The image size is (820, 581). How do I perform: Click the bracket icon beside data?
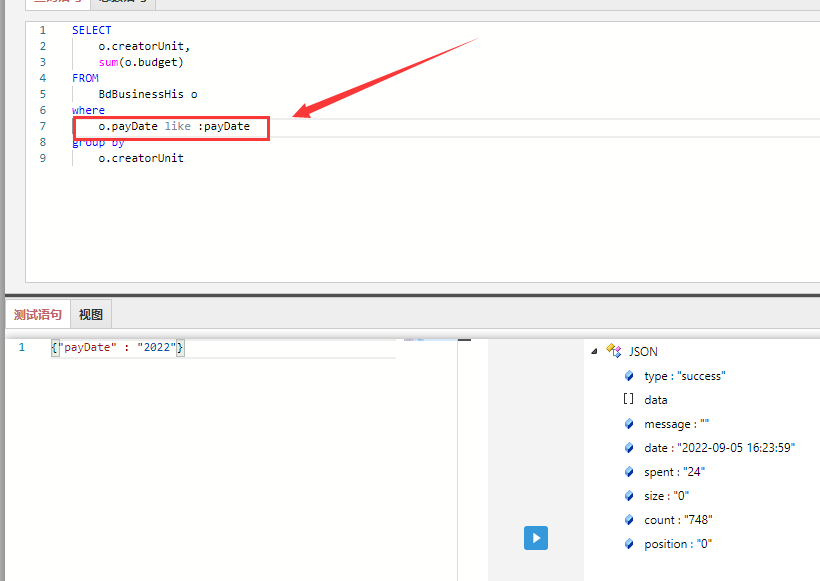pos(629,399)
